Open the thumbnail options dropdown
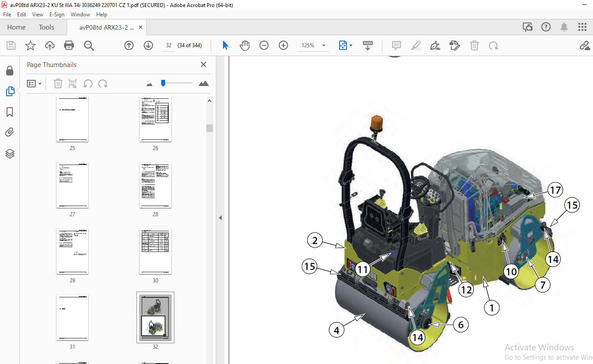 click(34, 84)
